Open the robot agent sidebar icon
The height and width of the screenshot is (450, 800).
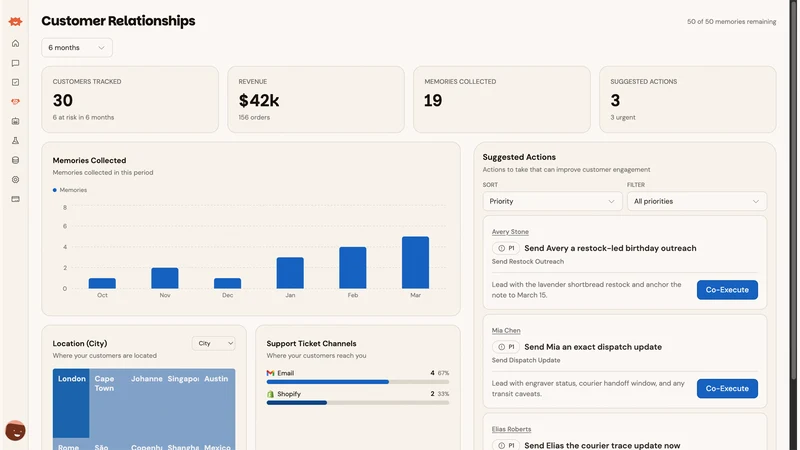(x=15, y=121)
